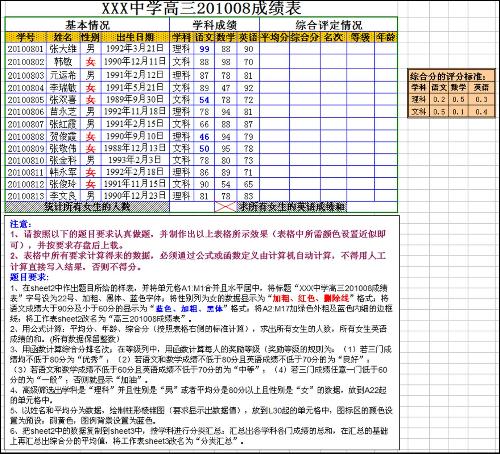Select birth date cell 1991年2月15日
Viewport: 500px width, 454px height.
(135, 124)
